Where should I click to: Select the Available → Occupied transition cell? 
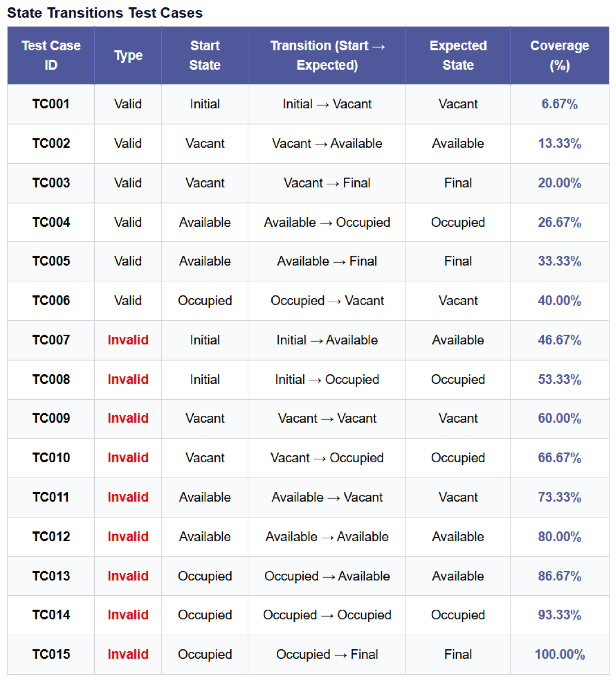tap(327, 222)
